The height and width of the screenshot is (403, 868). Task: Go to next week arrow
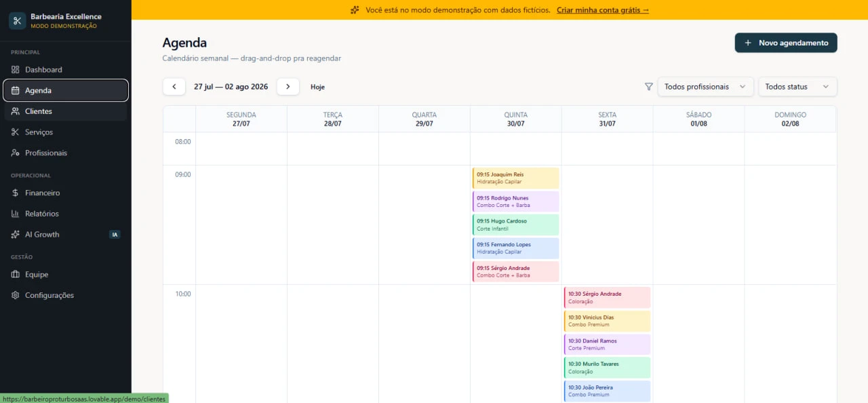pyautogui.click(x=288, y=87)
